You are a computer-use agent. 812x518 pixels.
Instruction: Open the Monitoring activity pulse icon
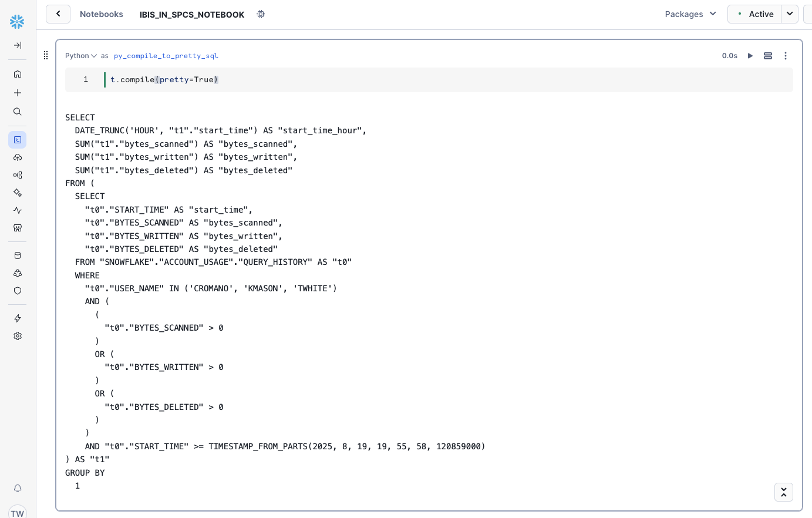18,210
